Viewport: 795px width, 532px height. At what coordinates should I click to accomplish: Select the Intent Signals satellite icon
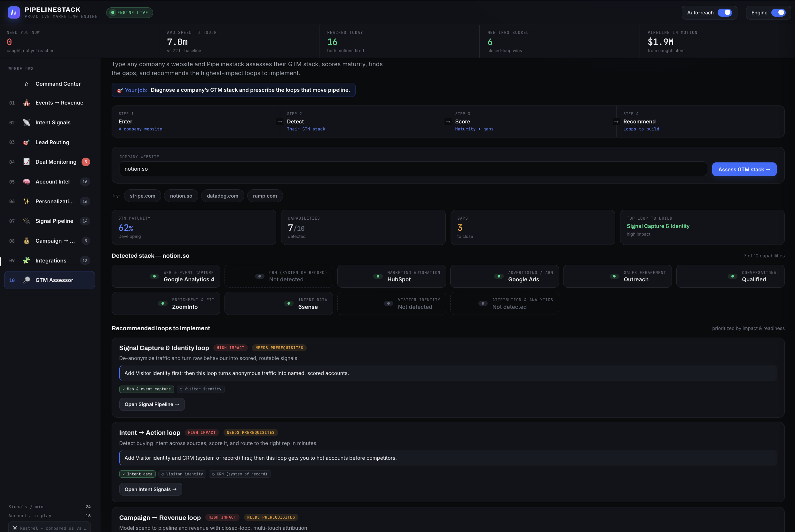pos(27,122)
